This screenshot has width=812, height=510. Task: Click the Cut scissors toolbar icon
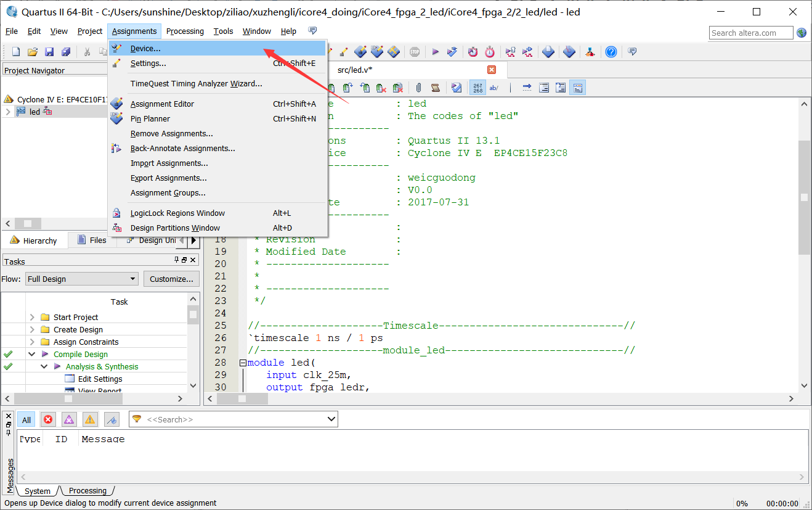tap(87, 52)
